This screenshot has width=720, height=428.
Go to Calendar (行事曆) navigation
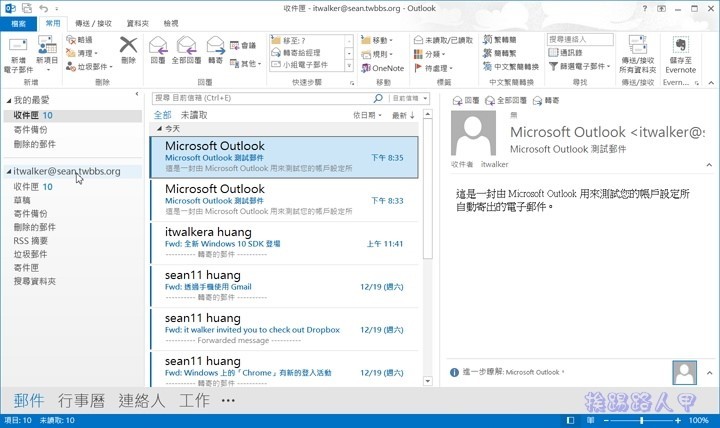[81, 401]
